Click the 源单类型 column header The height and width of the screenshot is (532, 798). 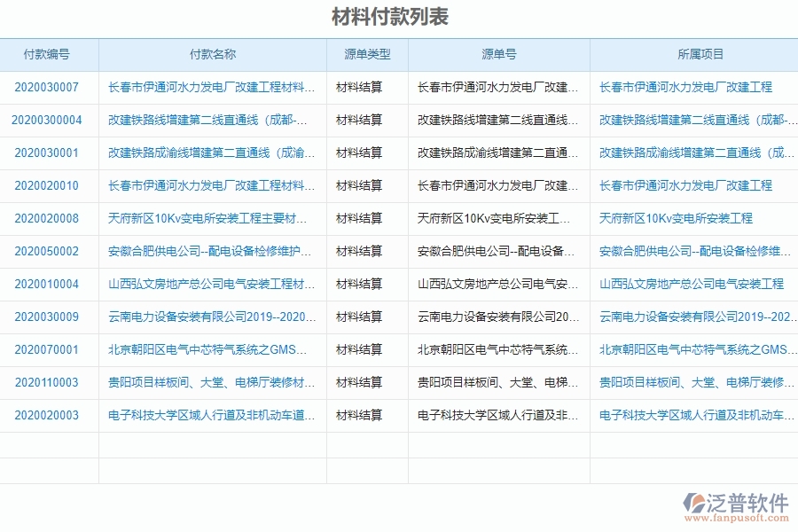pos(367,54)
